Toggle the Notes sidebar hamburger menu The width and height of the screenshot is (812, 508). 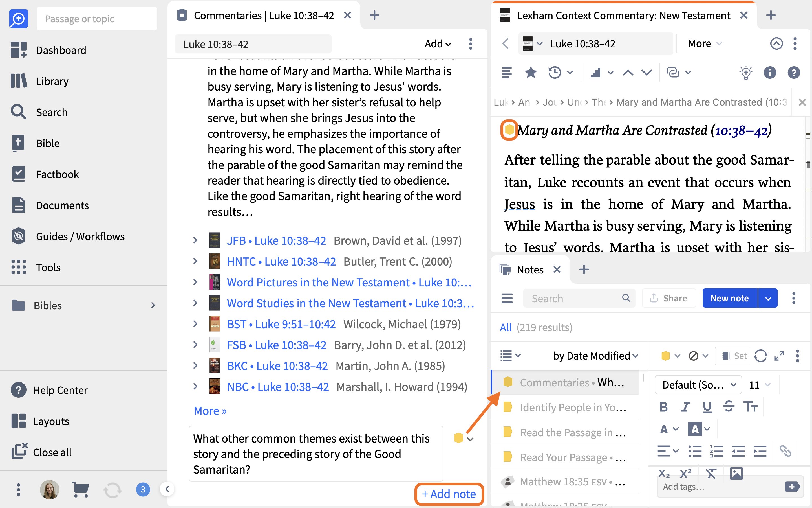tap(507, 298)
